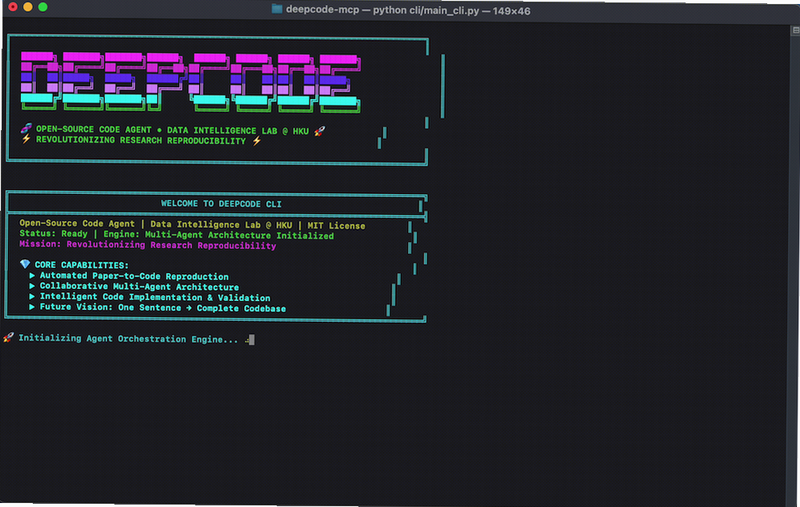Click the 'Status: Ready' text
Viewport: 800px width, 507px height.
click(x=54, y=234)
